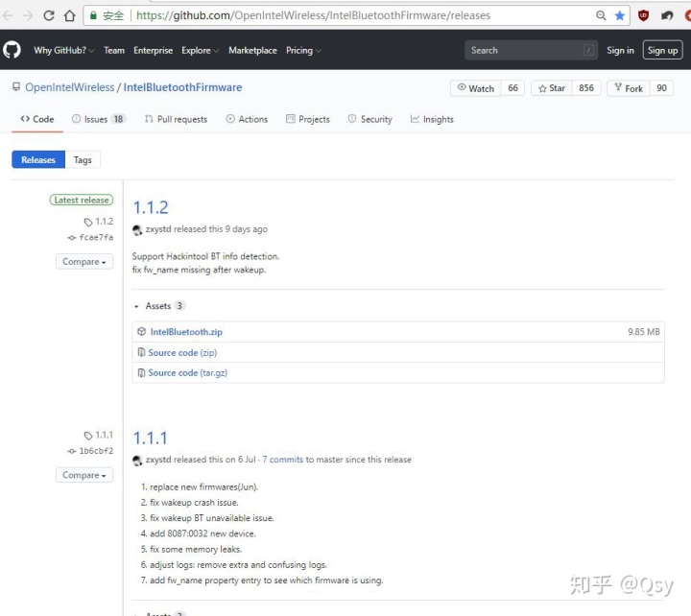Open the 1.1.1 tag link in sidebar

click(104, 435)
